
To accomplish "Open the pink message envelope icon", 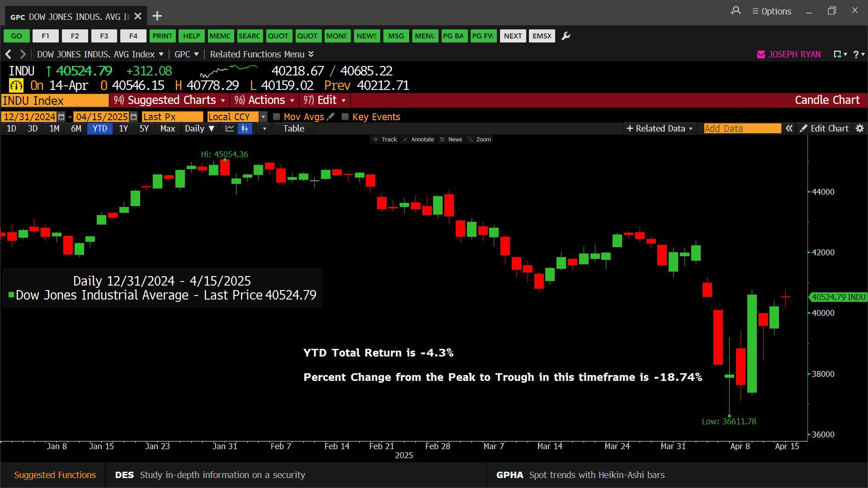I will [x=761, y=55].
